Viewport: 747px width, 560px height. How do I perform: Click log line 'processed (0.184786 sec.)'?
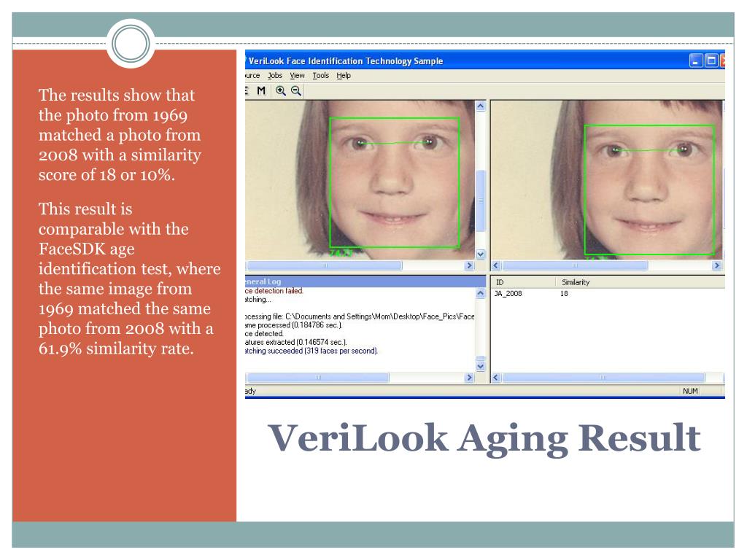(293, 324)
